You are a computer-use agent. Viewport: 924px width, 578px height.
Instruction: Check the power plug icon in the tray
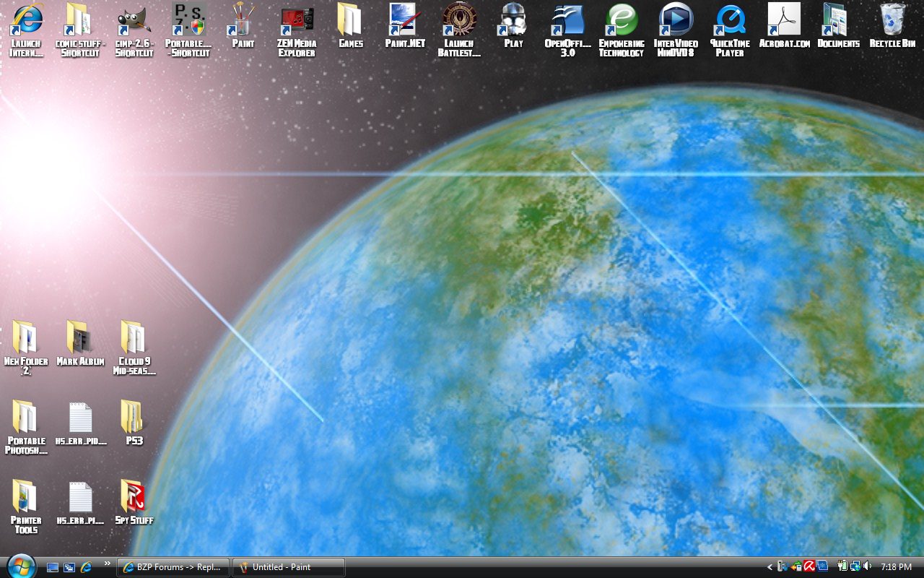(842, 567)
